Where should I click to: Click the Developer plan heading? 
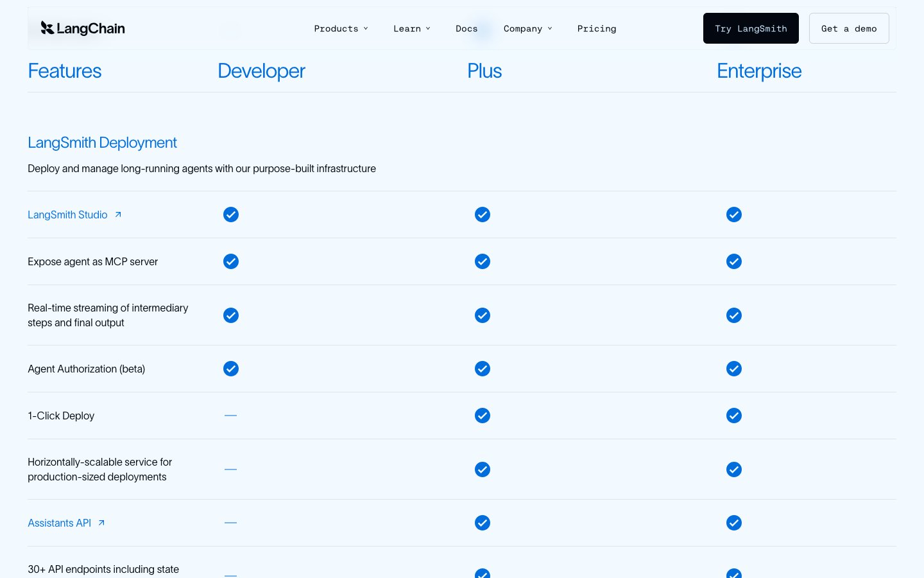click(262, 71)
